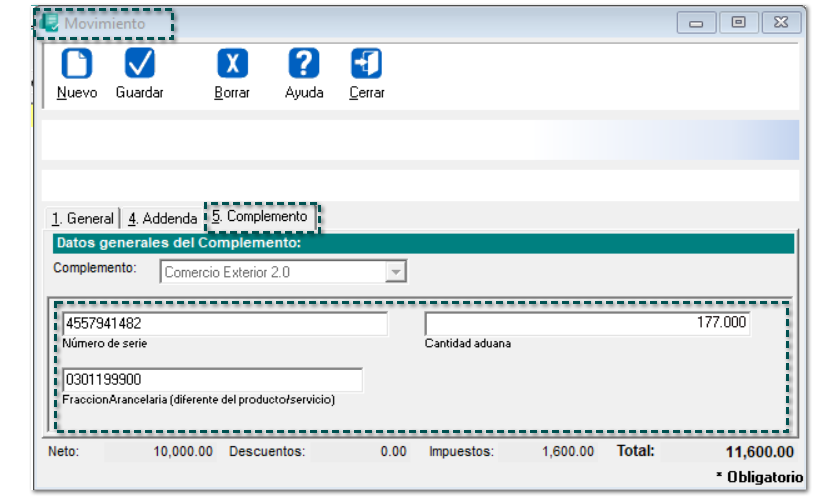Maximize the Movimiento window

739,23
